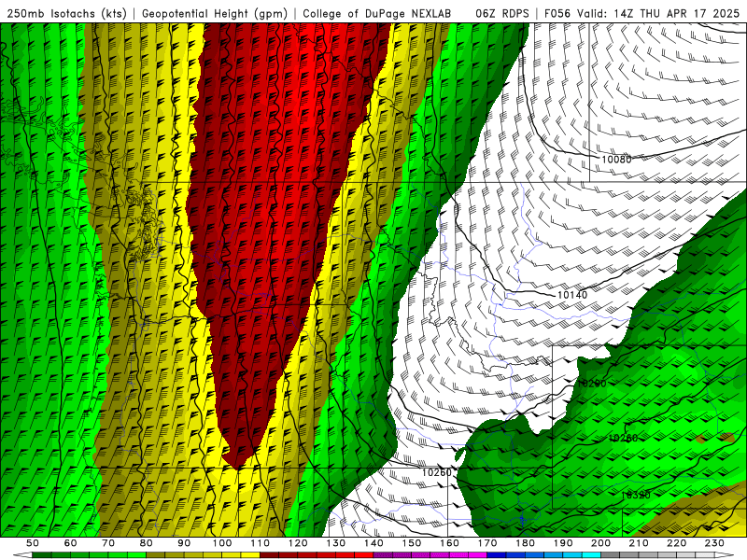Click the 10260 contour label on white background
747x560 pixels.
(x=436, y=472)
